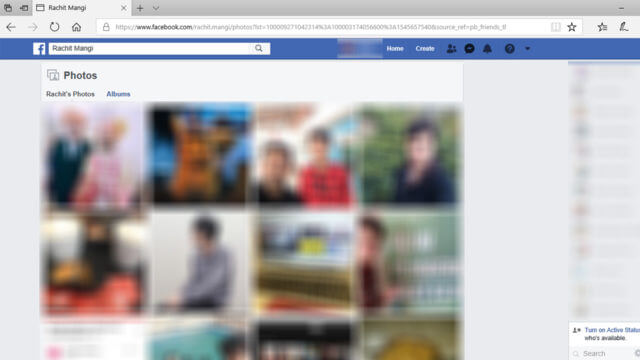Open the browser tab list chevron
This screenshot has height=360, width=640.
click(156, 8)
